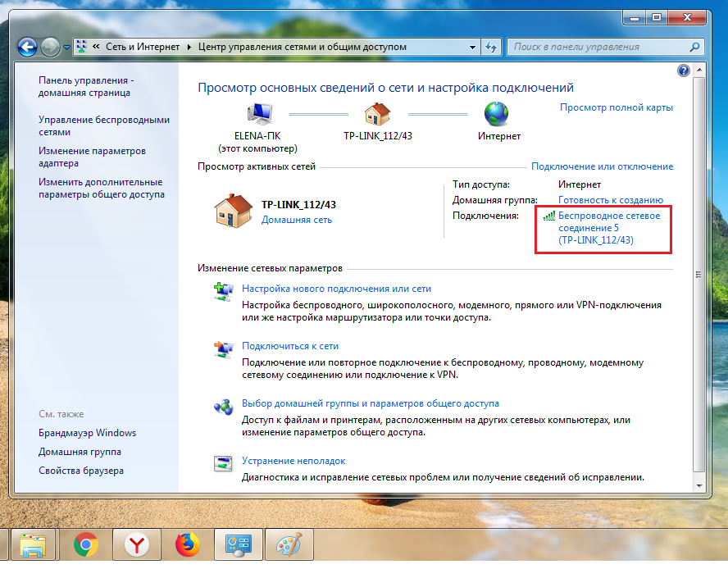Open Firefox from the taskbar

(188, 545)
